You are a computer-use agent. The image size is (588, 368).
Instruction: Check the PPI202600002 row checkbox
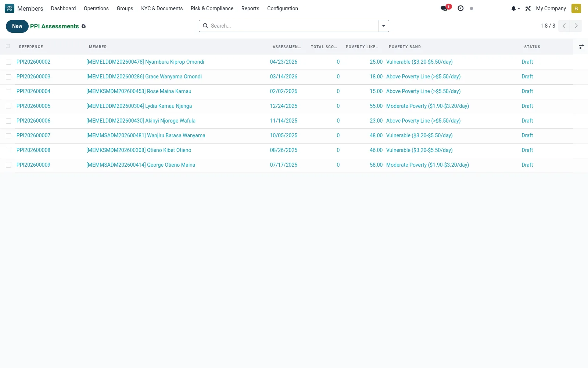point(8,62)
